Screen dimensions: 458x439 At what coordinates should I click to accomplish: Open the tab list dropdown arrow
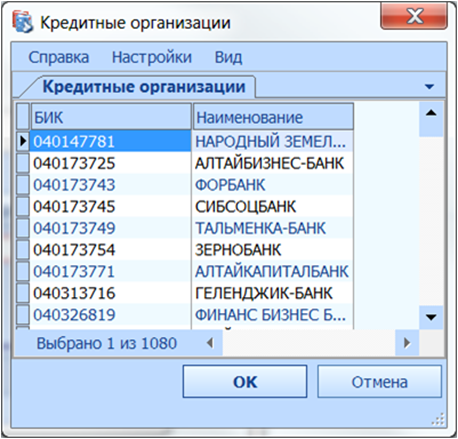pos(429,87)
